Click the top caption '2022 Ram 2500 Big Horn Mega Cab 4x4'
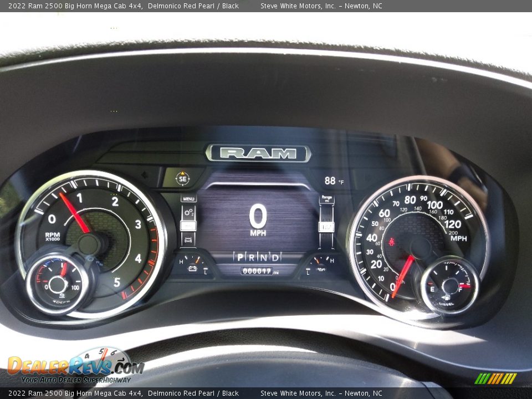The image size is (532, 399). pyautogui.click(x=75, y=6)
